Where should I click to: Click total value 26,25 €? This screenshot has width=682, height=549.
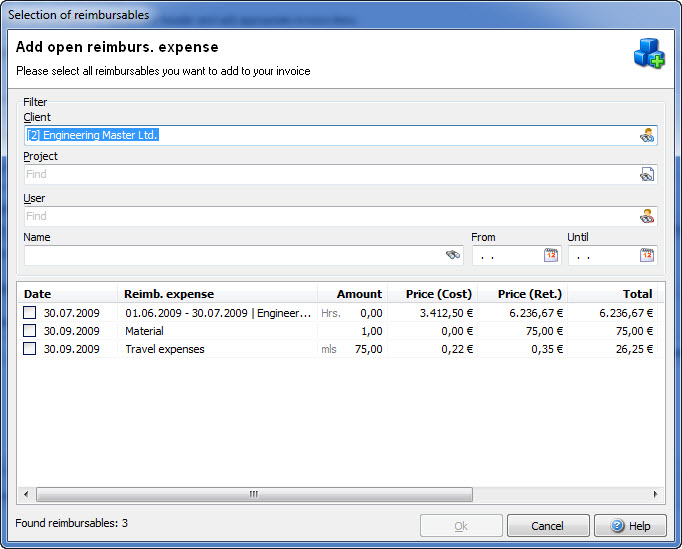[634, 349]
